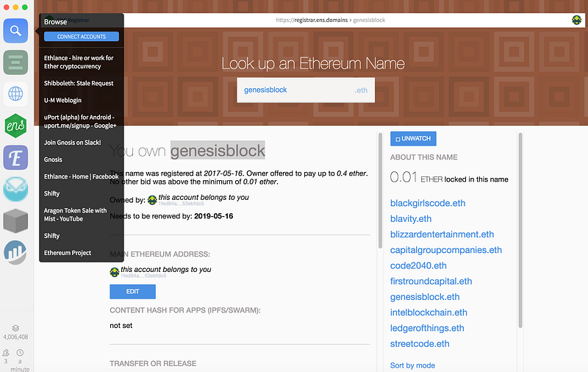This screenshot has width=588, height=372.
Task: Click the peers count icon
Action: (x=6, y=353)
